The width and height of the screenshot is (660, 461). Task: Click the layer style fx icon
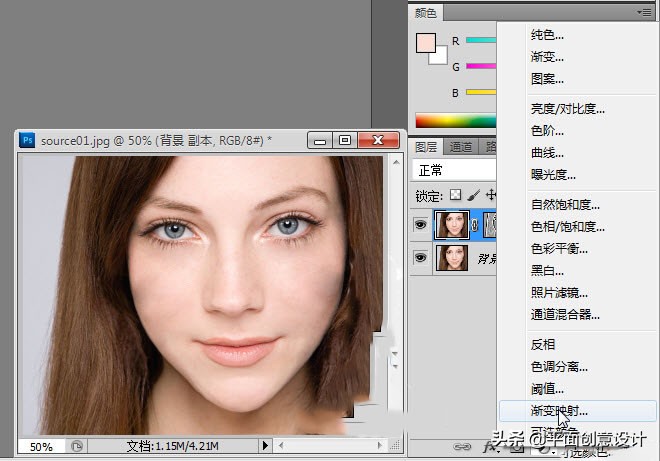point(489,447)
